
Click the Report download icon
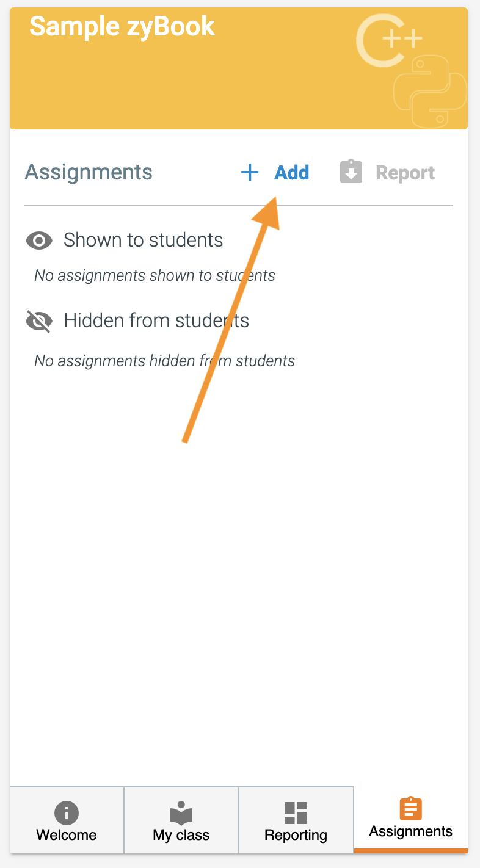click(351, 172)
